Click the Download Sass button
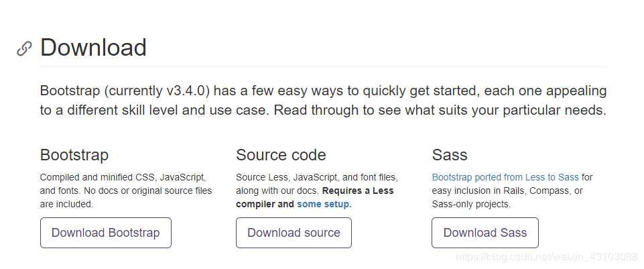This screenshot has width=644, height=269. point(485,233)
